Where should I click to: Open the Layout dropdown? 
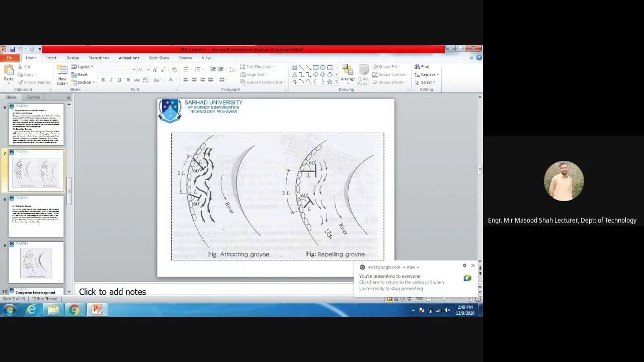pyautogui.click(x=83, y=67)
